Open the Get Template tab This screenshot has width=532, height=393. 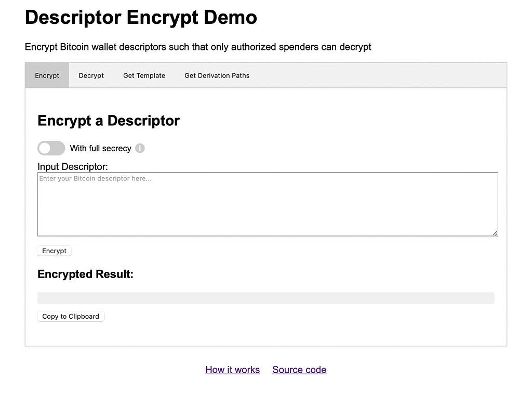coord(144,75)
